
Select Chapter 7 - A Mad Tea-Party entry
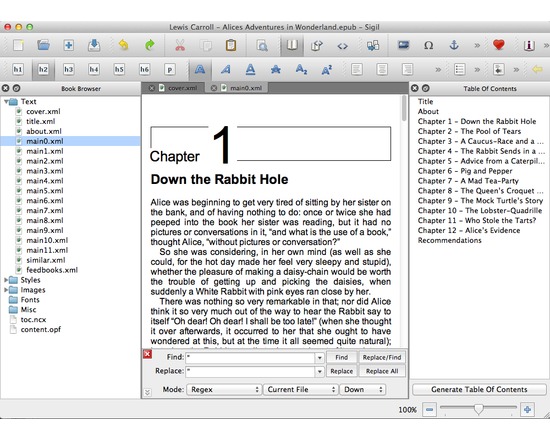click(468, 181)
